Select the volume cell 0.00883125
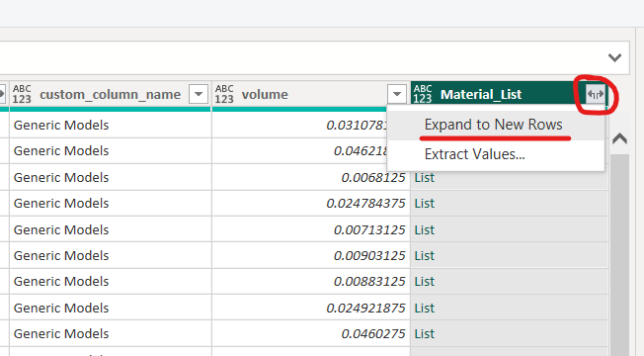 coord(311,282)
